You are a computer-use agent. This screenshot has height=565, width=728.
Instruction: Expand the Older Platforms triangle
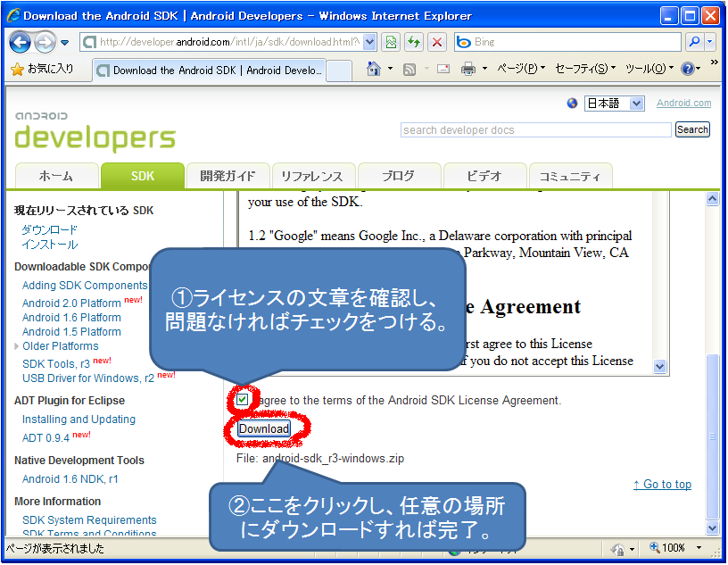pyautogui.click(x=16, y=346)
